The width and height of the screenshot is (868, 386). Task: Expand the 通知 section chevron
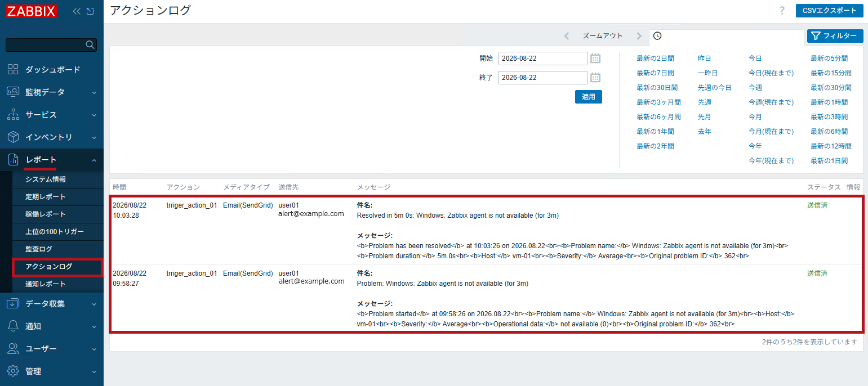(94, 326)
